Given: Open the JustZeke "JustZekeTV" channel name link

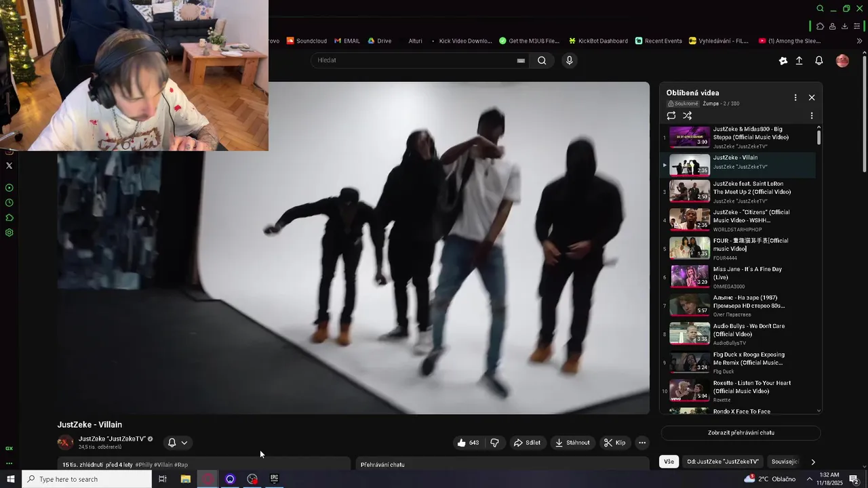Looking at the screenshot, I should [x=112, y=439].
